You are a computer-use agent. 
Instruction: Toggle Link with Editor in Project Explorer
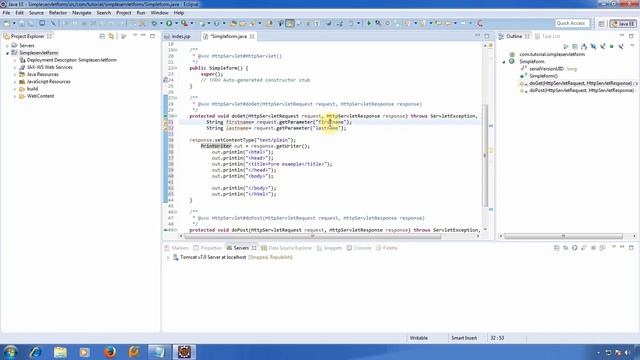click(111, 36)
